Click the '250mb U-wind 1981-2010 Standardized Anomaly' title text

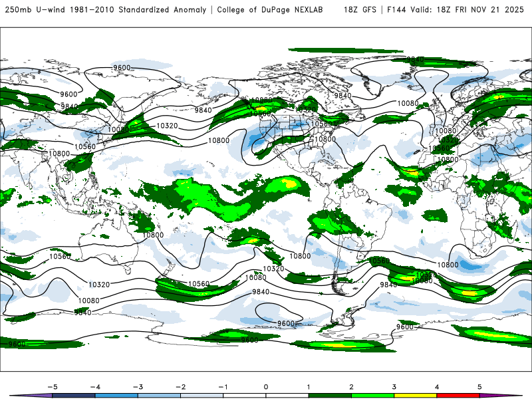(x=106, y=9)
